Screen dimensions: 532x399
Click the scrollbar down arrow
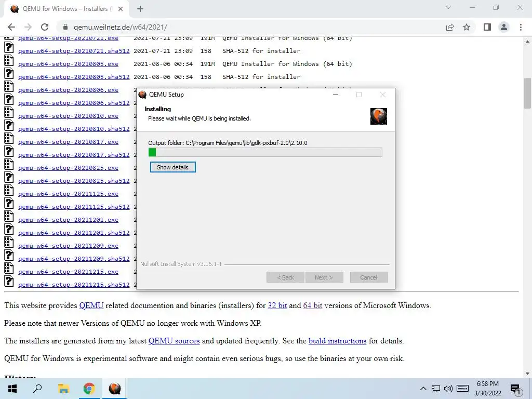pyautogui.click(x=527, y=373)
